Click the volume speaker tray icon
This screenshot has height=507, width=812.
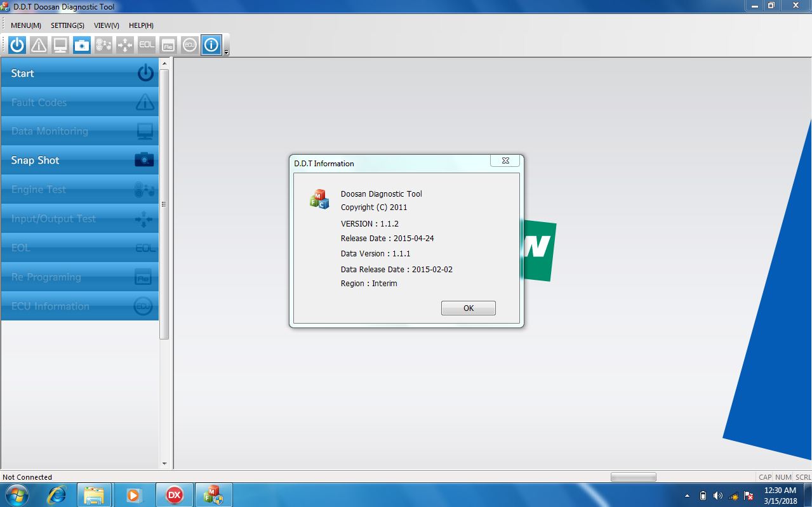(x=718, y=496)
